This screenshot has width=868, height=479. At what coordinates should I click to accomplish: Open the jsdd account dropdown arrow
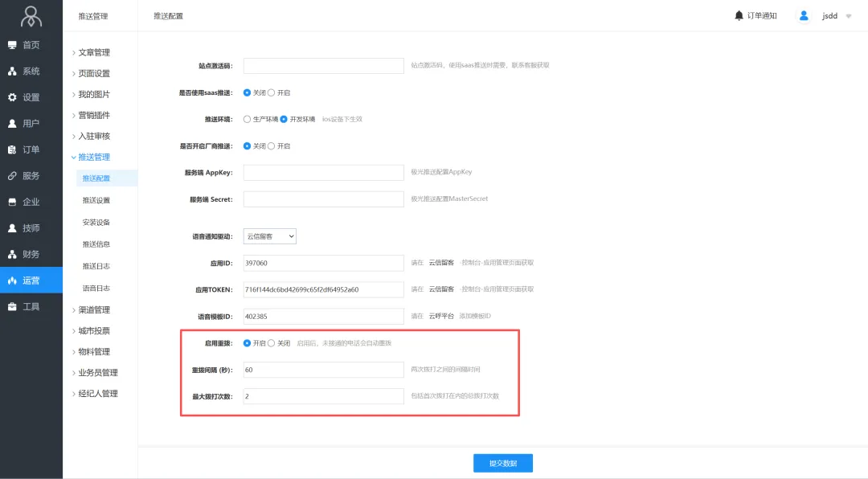point(849,16)
